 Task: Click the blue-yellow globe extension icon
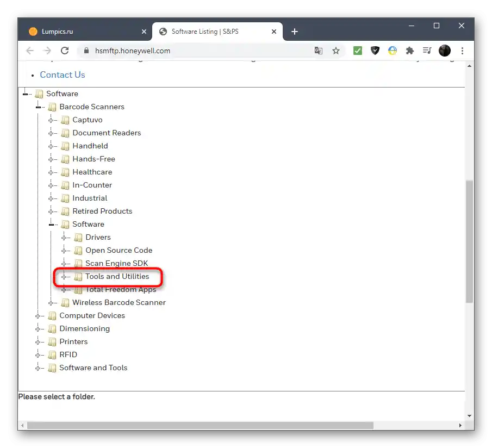(392, 51)
